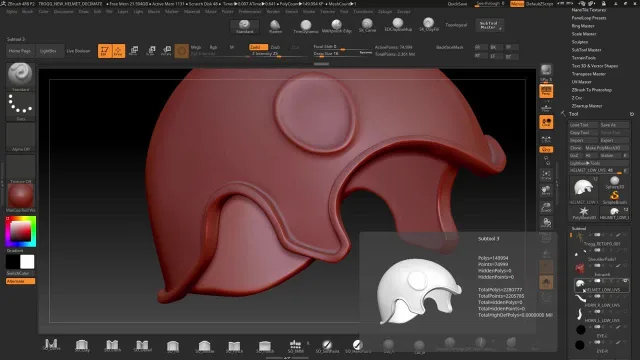640x360 pixels.
Task: Open the Stroke menu
Action: click(x=309, y=12)
